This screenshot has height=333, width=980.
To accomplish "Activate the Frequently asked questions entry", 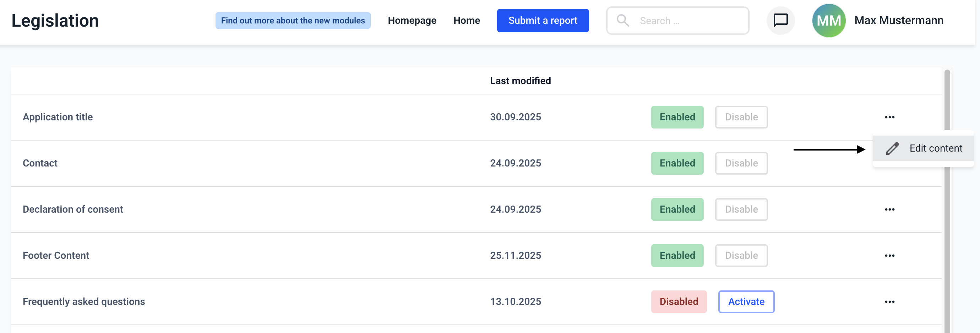I will tap(746, 302).
